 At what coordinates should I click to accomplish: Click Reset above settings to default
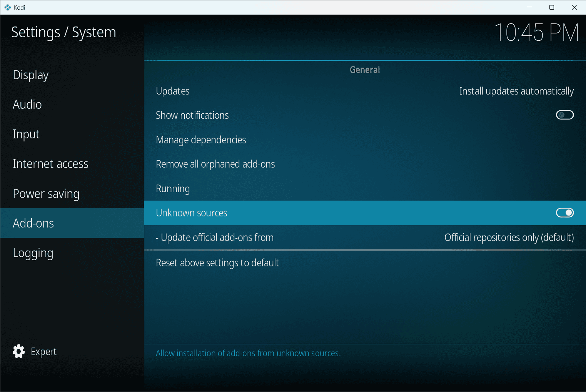[x=365, y=263]
